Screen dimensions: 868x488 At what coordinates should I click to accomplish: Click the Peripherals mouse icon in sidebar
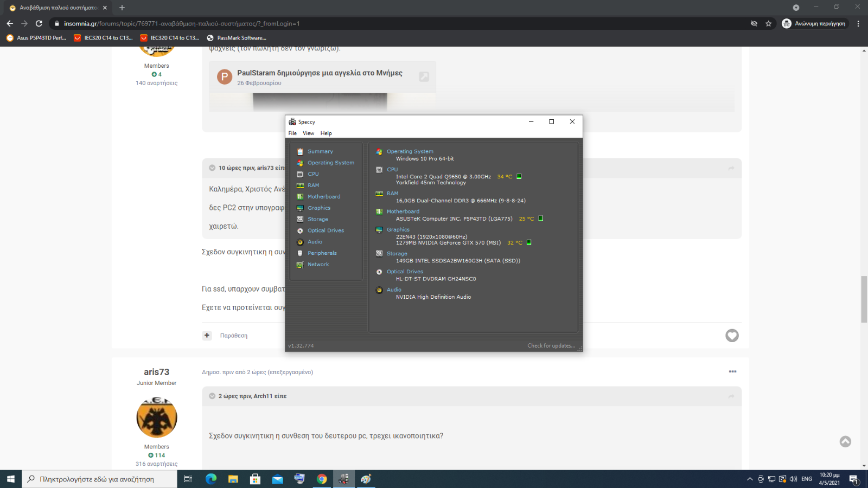(x=300, y=253)
